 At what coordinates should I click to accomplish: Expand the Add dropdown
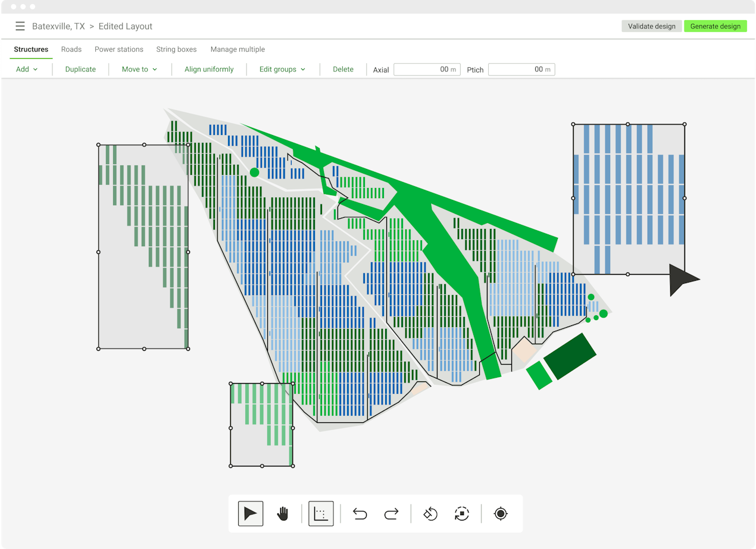[x=27, y=70]
